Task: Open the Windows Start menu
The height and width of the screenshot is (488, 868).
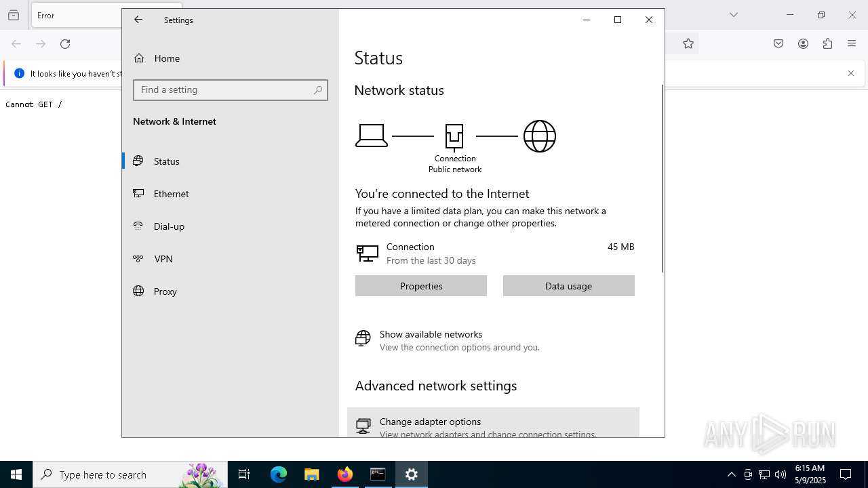Action: (x=16, y=474)
